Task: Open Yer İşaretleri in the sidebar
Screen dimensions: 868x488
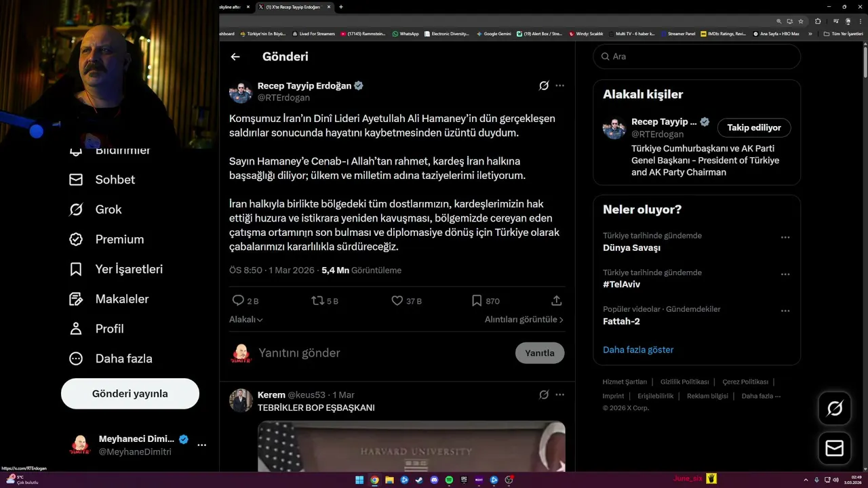Action: (116, 269)
